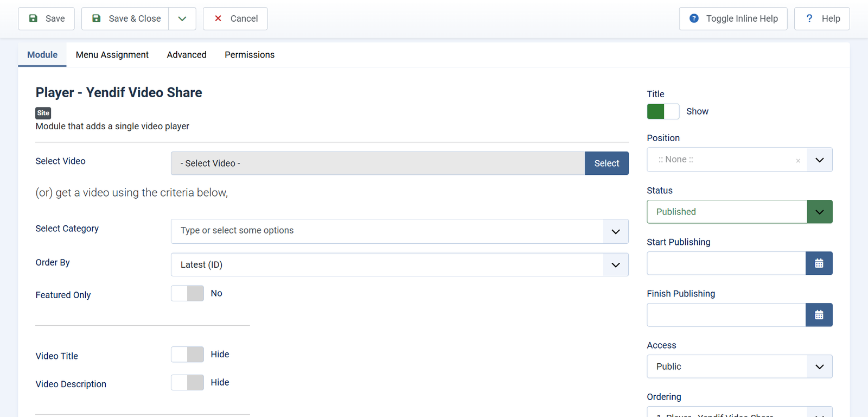Click the 'Select Category' field label
Screen dimensions: 868x417
click(67, 229)
